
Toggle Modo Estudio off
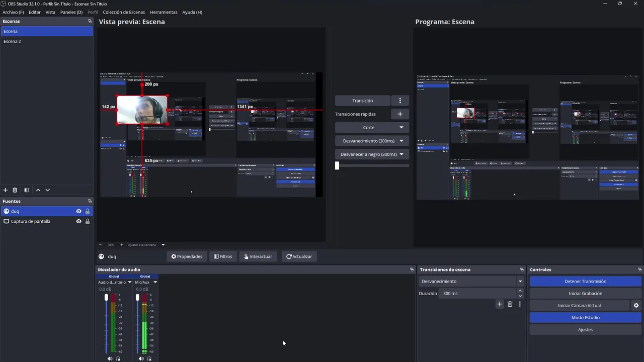pos(585,317)
